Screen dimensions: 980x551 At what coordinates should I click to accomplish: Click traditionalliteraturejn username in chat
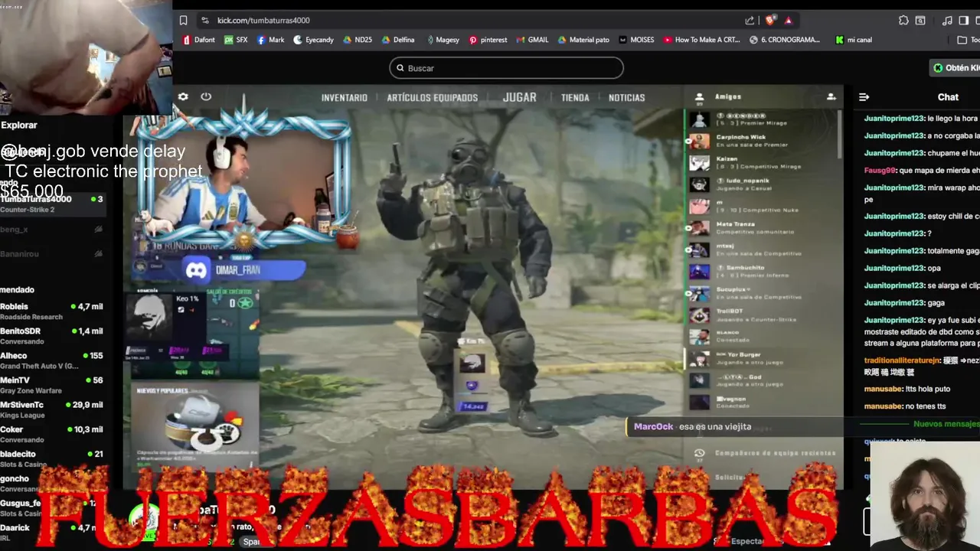(902, 360)
